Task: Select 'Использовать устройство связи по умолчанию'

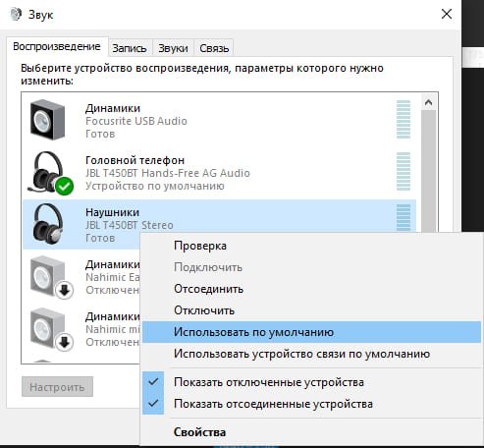Action: (x=301, y=354)
